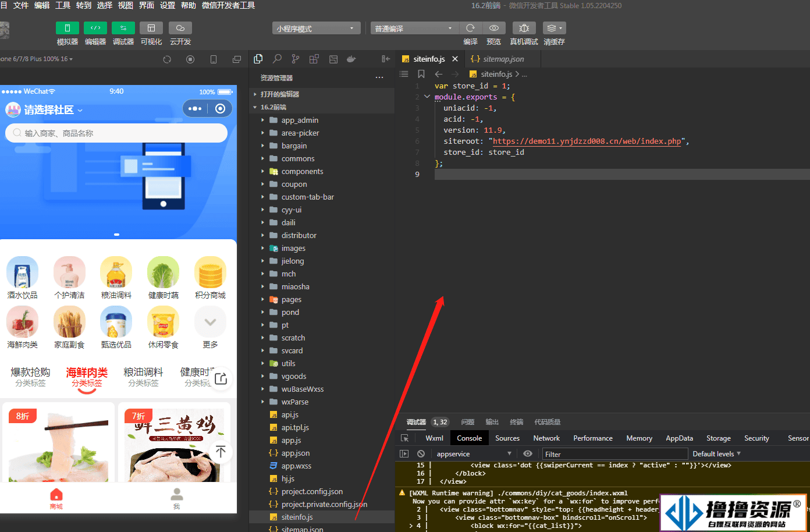Screen dimensions: 810x532
Task: Collapse the 16.2前端 project root
Action: [x=322, y=107]
